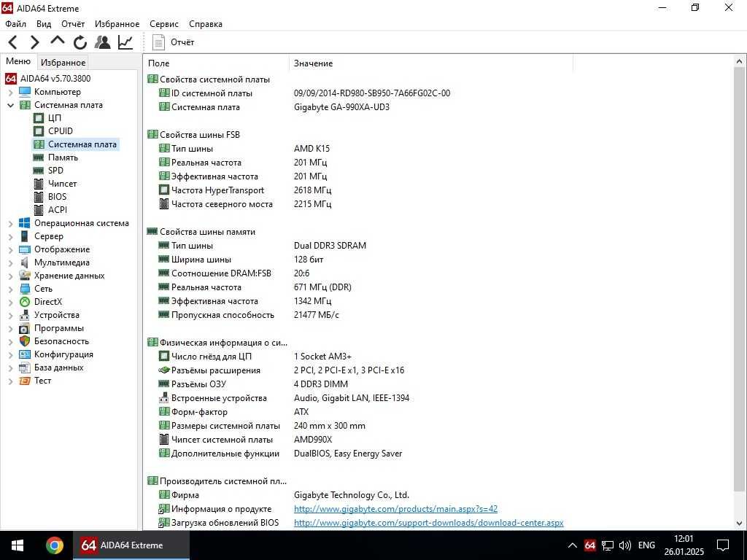Expand the Хранение данных node chevron
This screenshot has width=747, height=560.
tap(10, 276)
